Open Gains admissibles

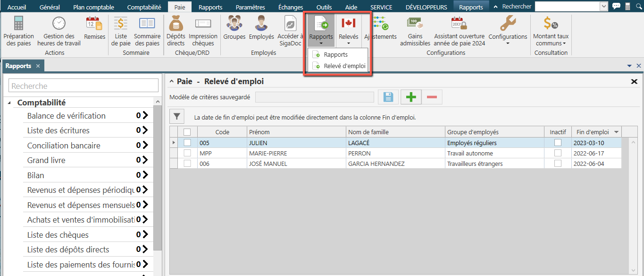click(x=415, y=31)
